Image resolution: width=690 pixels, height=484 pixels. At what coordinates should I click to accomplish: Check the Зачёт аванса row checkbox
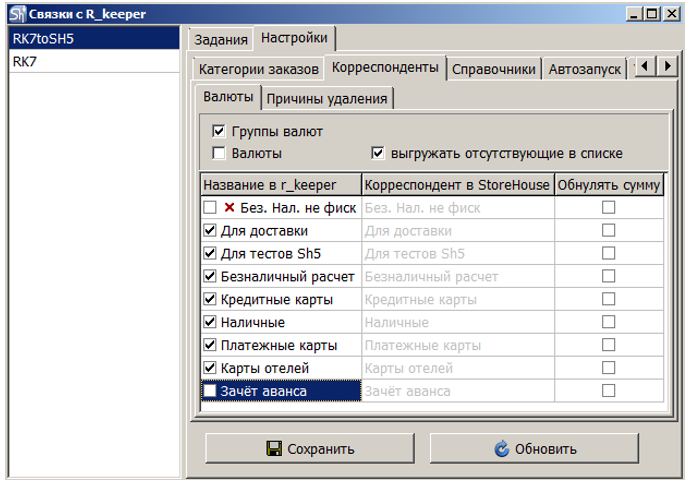coord(210,391)
